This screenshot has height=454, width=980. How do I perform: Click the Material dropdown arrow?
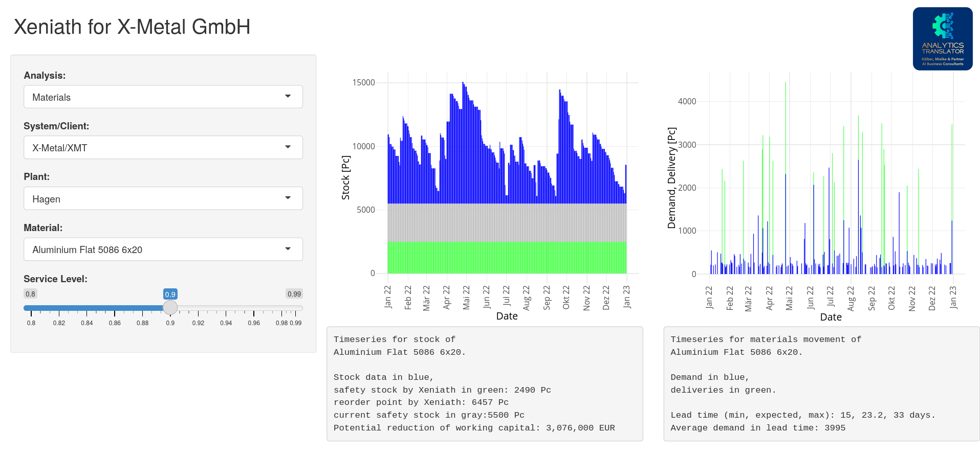(288, 249)
